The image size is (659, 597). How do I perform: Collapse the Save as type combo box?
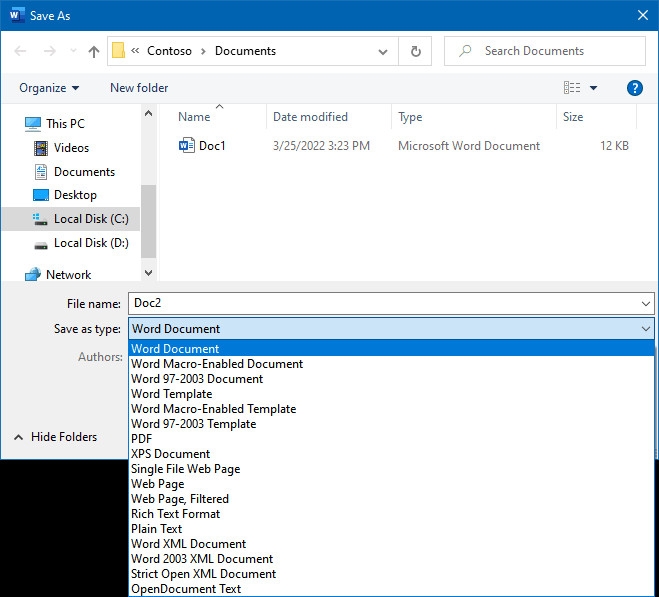[646, 329]
